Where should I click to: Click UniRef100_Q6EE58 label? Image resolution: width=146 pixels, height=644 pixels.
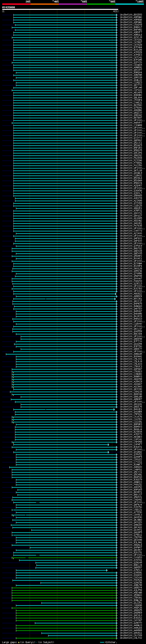tap(131, 339)
